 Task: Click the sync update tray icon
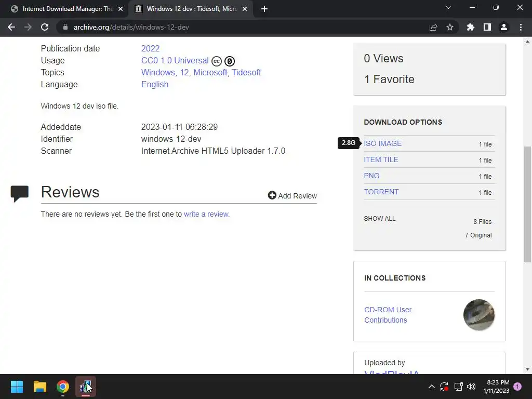pos(444,387)
